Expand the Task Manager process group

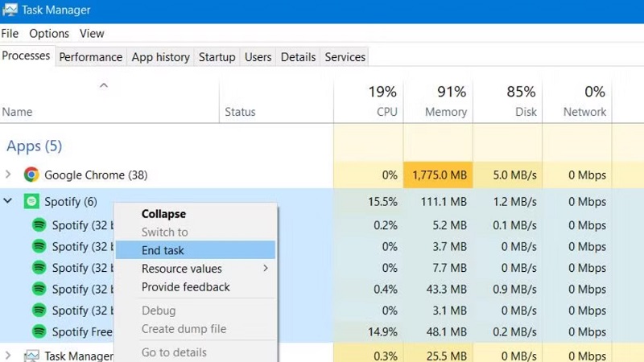9,356
